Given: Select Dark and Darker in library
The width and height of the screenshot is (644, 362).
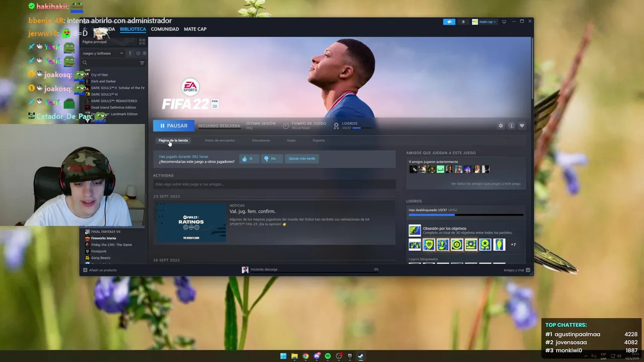Looking at the screenshot, I should pyautogui.click(x=103, y=81).
